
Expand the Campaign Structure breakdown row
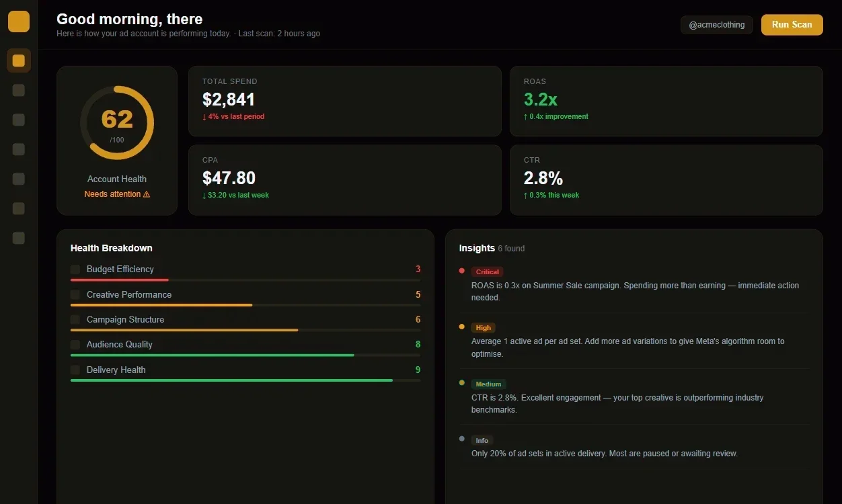coord(124,319)
